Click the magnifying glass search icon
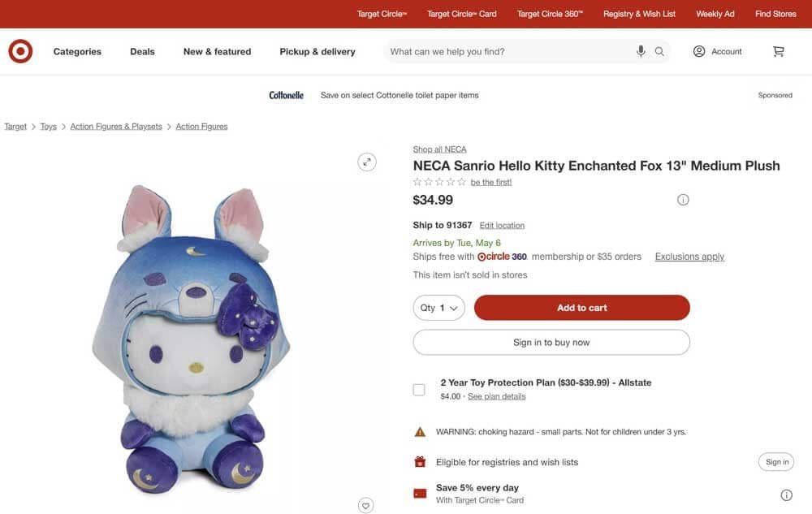This screenshot has height=514, width=812. tap(659, 51)
